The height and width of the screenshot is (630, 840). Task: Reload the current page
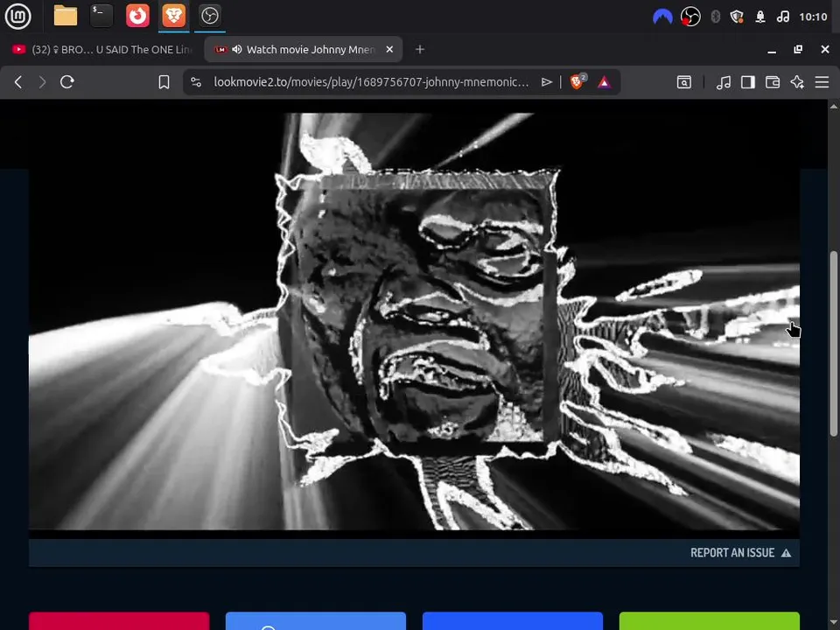pos(67,82)
